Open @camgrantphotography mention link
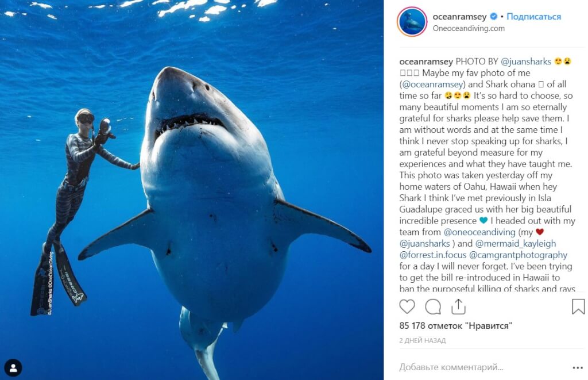This screenshot has height=380, width=588. [518, 255]
